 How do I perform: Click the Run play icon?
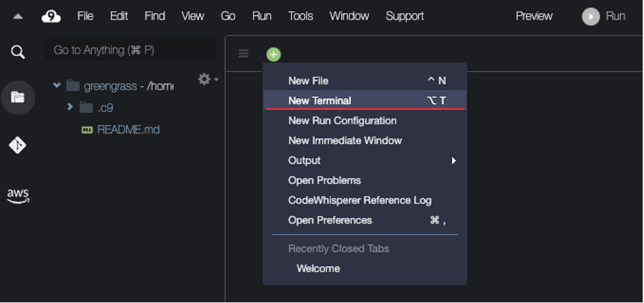[x=591, y=16]
